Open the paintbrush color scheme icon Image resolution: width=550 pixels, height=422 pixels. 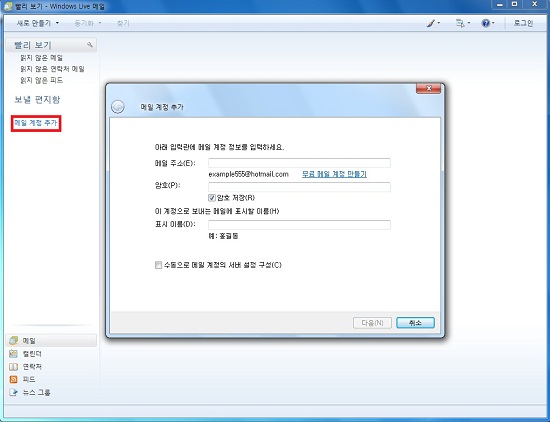(431, 24)
